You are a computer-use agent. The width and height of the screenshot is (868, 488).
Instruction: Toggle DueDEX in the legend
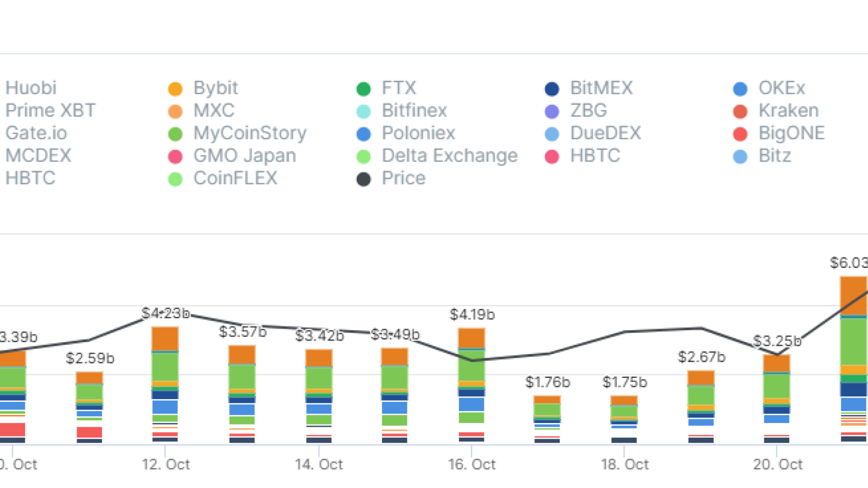click(592, 133)
